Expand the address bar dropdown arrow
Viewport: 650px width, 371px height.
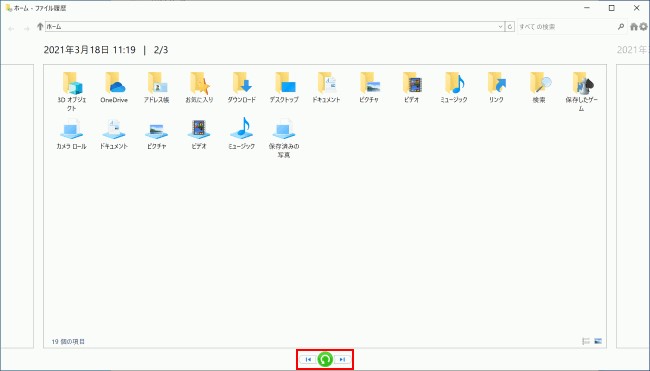coord(500,27)
